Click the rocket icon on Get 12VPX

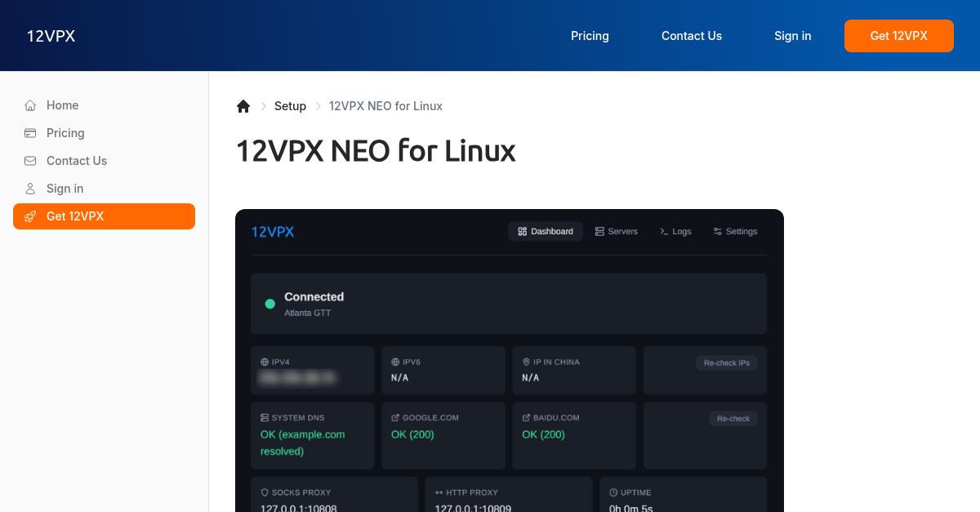pyautogui.click(x=30, y=216)
